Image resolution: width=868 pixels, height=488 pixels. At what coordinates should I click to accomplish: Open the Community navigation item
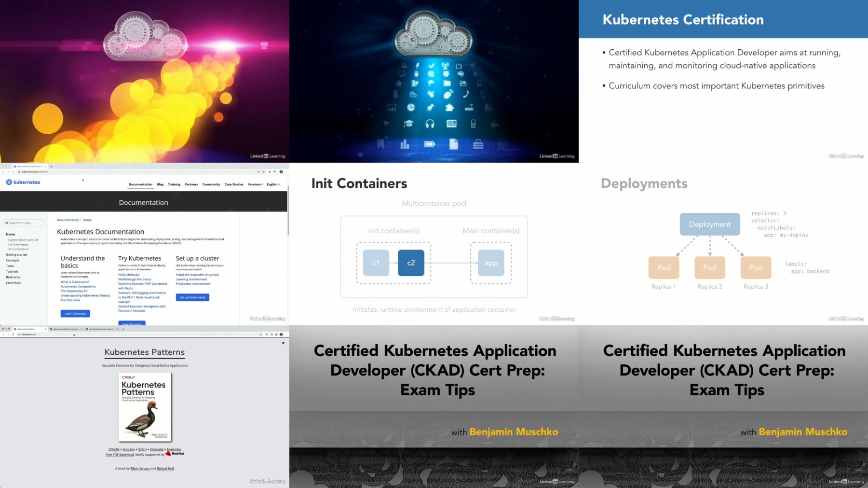coord(211,184)
